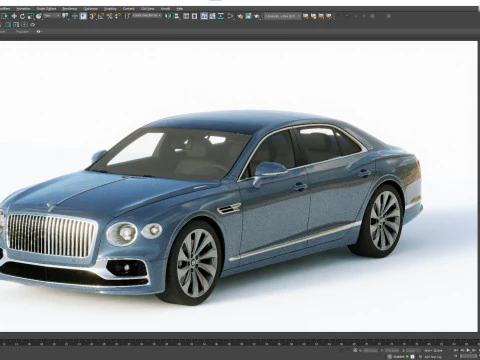Select the Select and Manipulate tool
The width and height of the screenshot is (480, 360).
(x=75, y=16)
